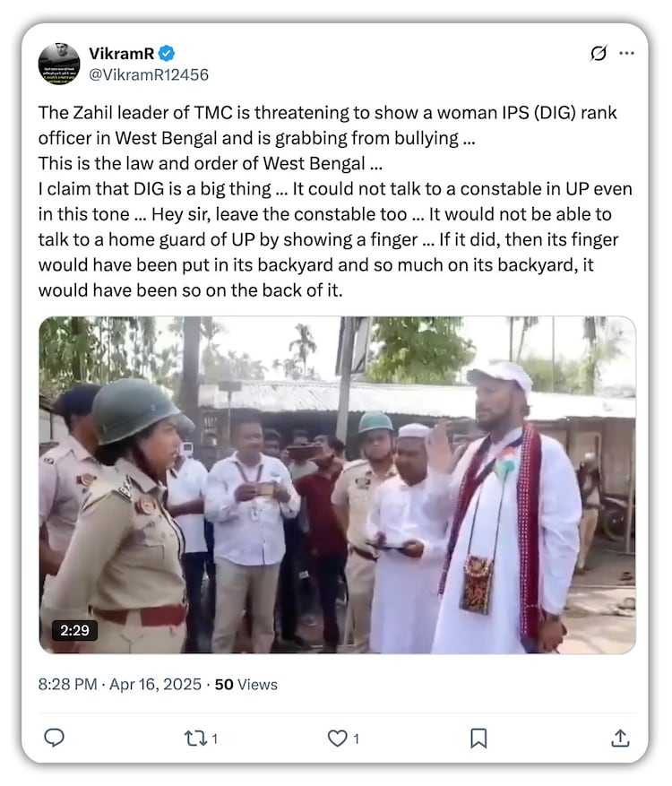Click the 2:29 video duration badge
Viewport: 672px width, 786px height.
click(x=74, y=630)
